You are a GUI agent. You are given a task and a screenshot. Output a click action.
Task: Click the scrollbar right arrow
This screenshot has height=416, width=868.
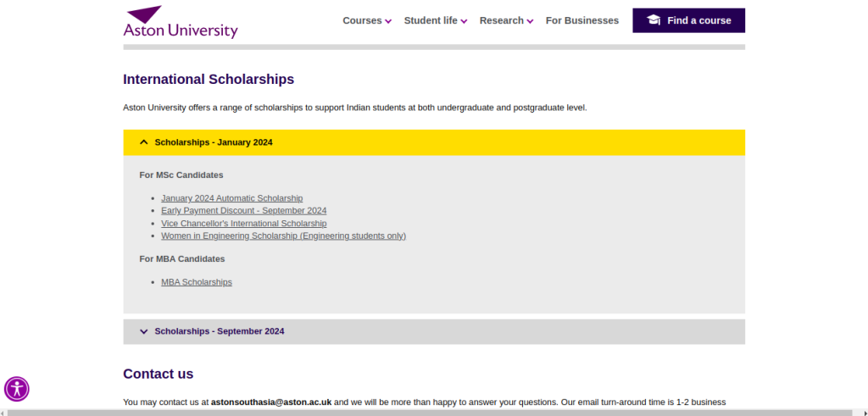point(864,413)
